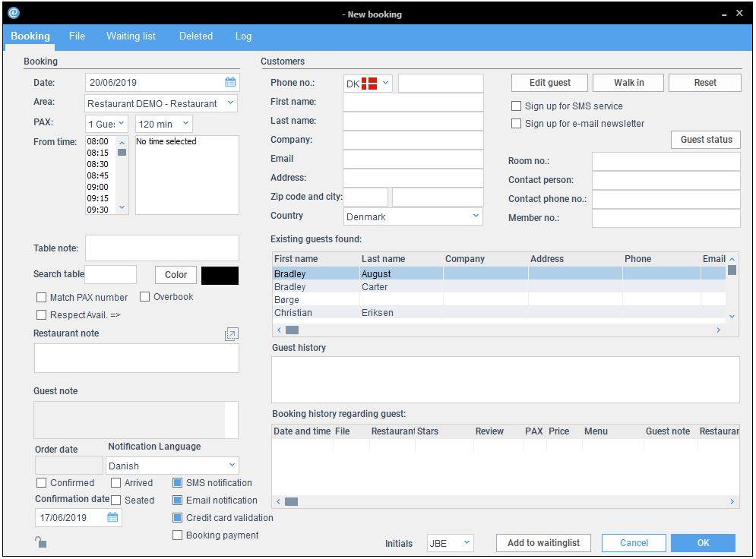Mark the booking as Confirmed
756x559 pixels.
point(42,482)
